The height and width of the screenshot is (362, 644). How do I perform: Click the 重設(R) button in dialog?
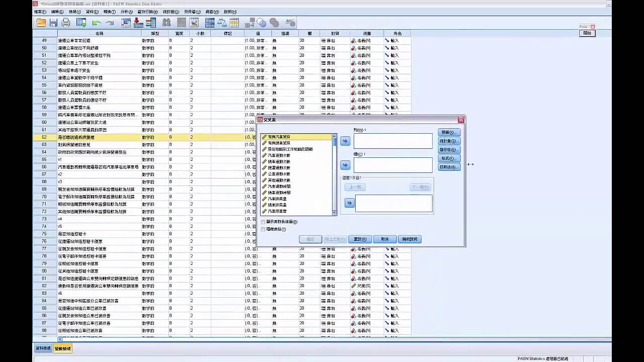[360, 239]
